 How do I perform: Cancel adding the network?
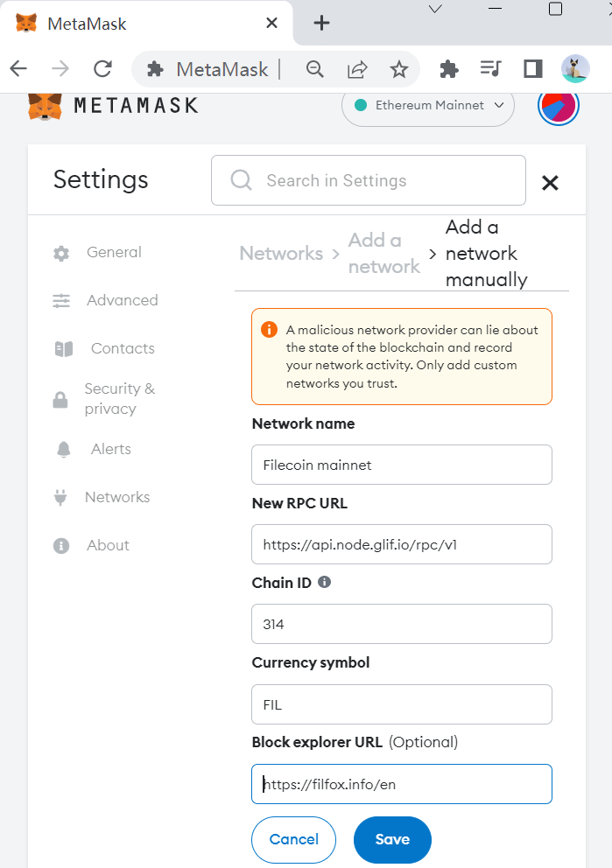click(293, 840)
